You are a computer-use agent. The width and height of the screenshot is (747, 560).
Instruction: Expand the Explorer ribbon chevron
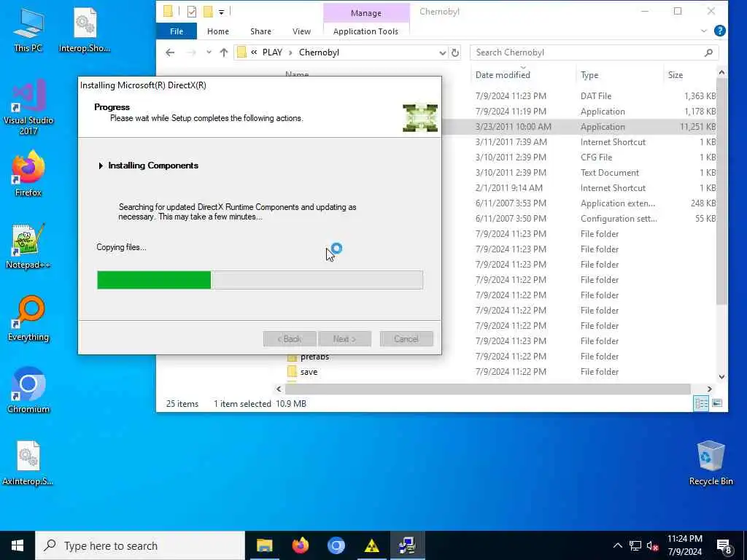(x=704, y=31)
